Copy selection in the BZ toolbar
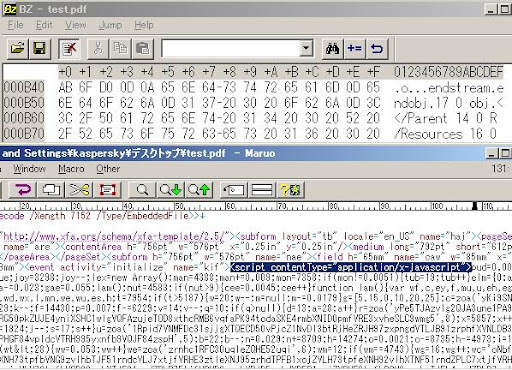 click(x=120, y=49)
